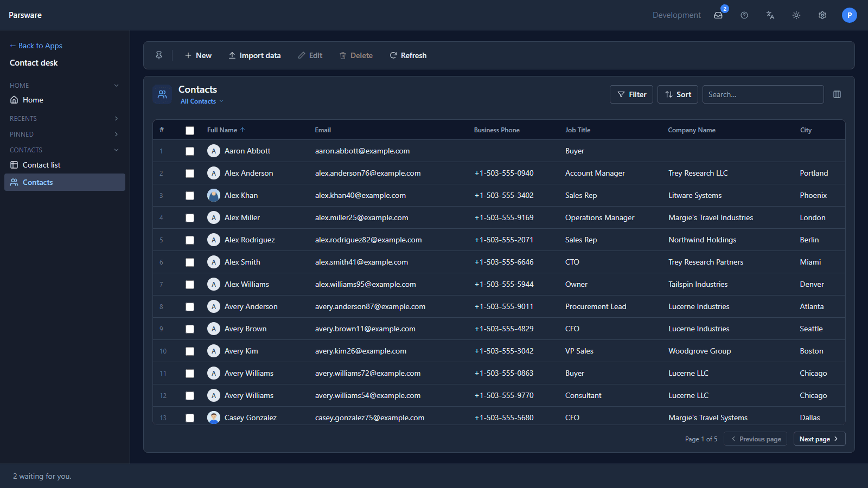
Task: Click the Contacts table header icon
Action: point(162,94)
